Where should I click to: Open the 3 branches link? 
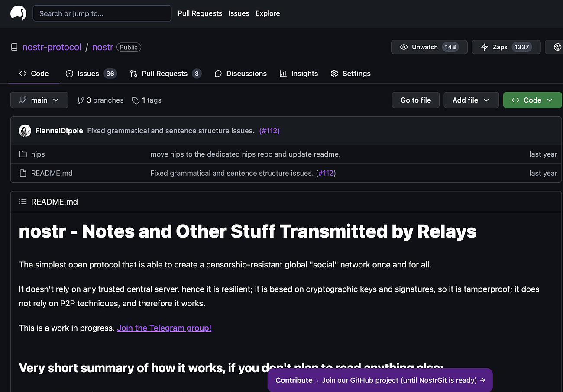[100, 100]
